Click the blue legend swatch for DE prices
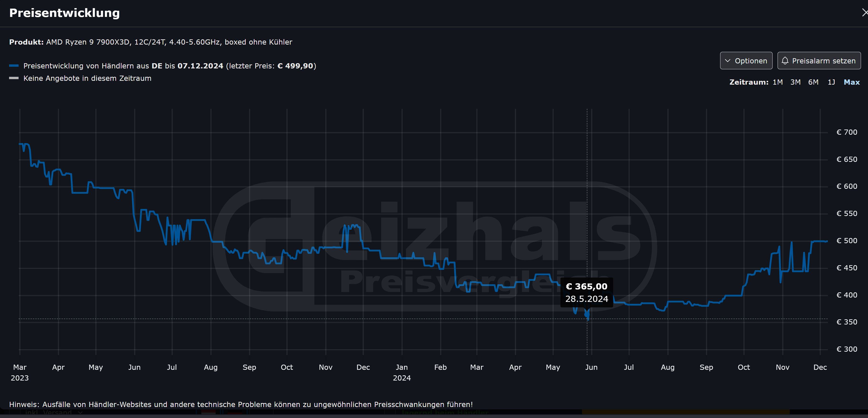This screenshot has width=868, height=418. click(14, 66)
